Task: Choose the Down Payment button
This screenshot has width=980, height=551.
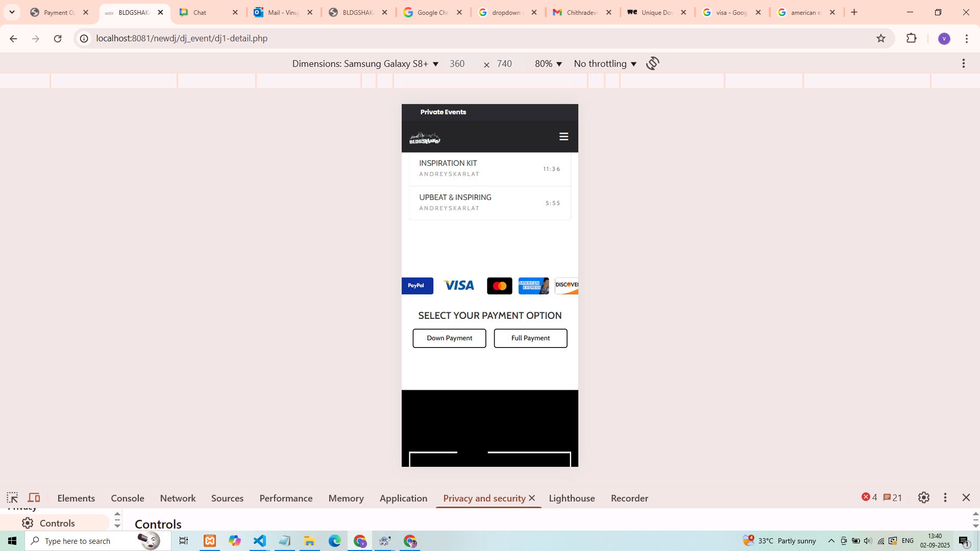Action: (x=449, y=338)
